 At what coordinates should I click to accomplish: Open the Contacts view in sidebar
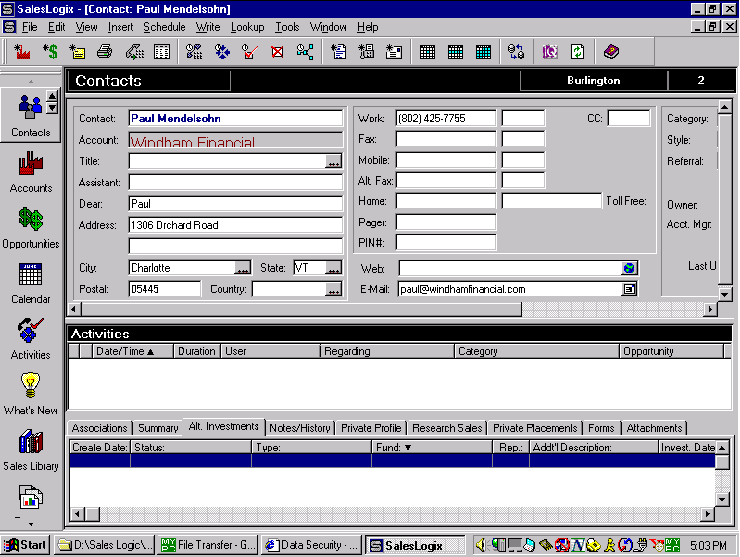[30, 115]
